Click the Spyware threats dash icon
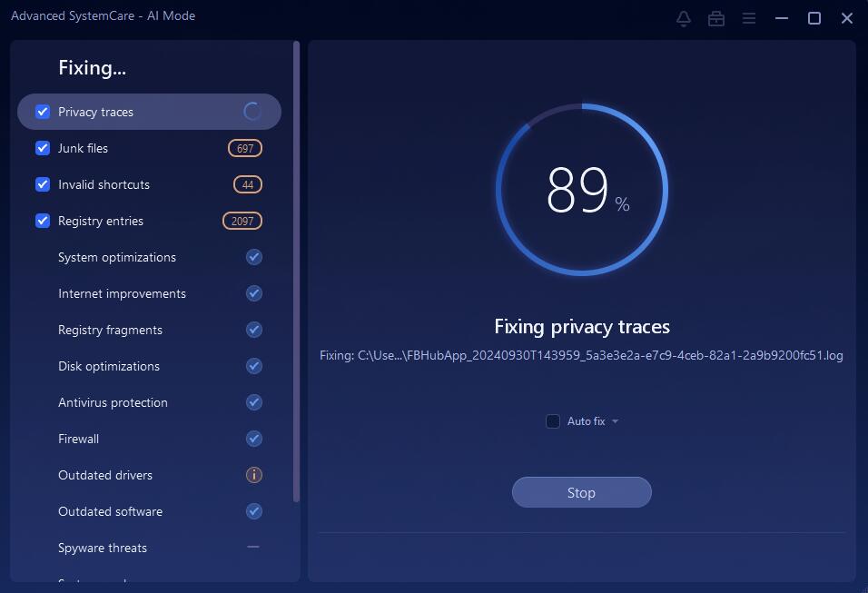The height and width of the screenshot is (593, 868). pos(253,547)
